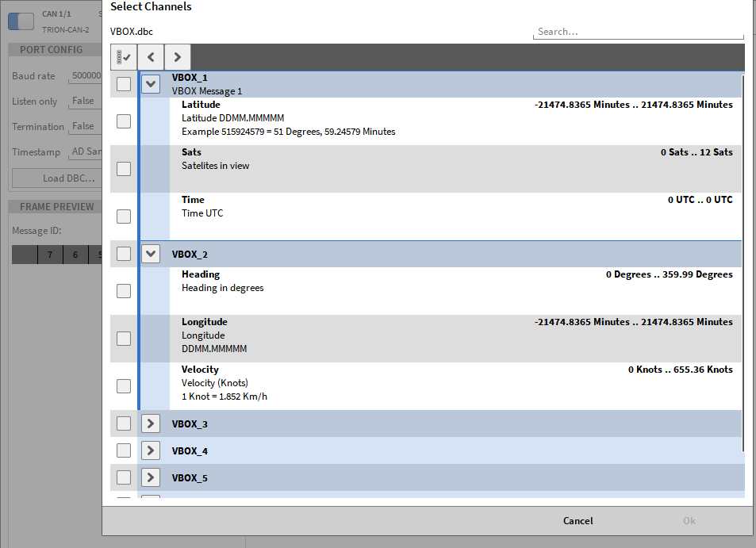Click the left arrow navigation icon
This screenshot has width=756, height=548.
pyautogui.click(x=151, y=57)
